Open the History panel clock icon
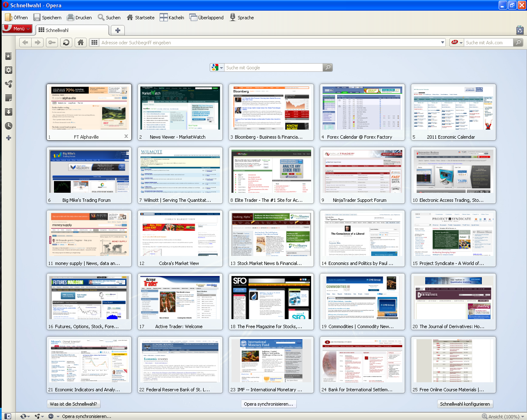The width and height of the screenshot is (527, 420). 8,126
